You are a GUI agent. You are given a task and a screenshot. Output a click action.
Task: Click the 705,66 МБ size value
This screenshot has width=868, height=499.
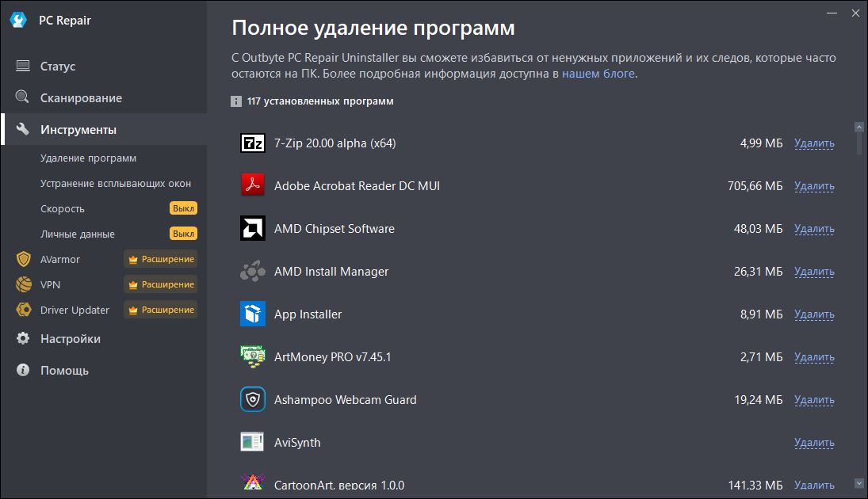tap(755, 186)
